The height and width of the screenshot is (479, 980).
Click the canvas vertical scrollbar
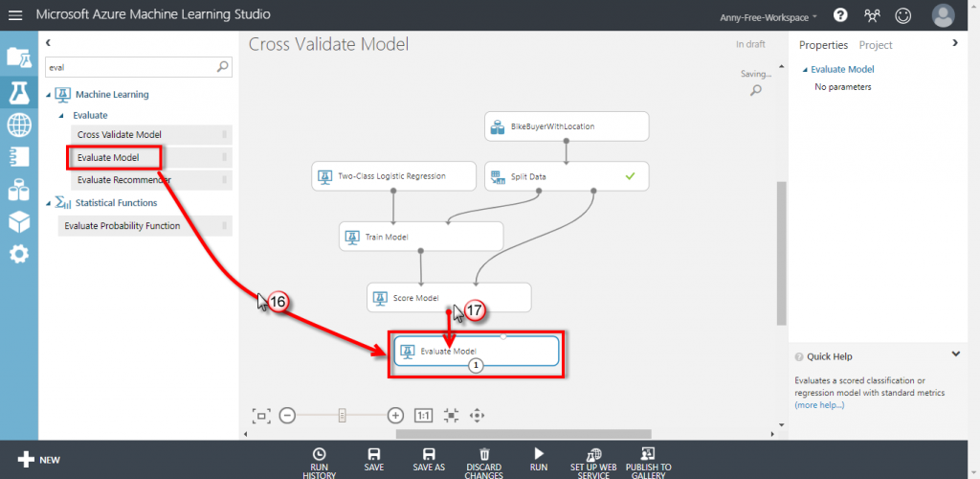coord(781,253)
